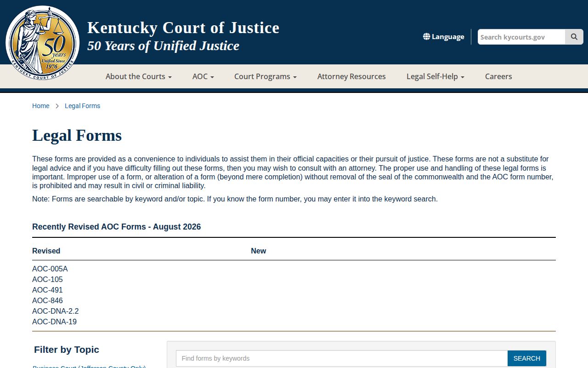Go to the Careers page
The height and width of the screenshot is (368, 588).
point(498,76)
